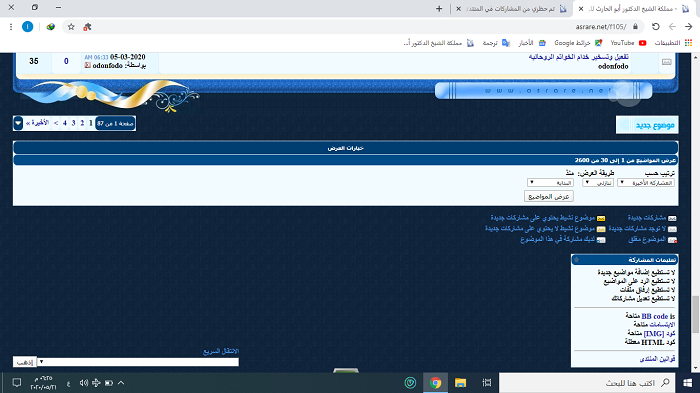Screen dimensions: 700x393
Task: Open the page navigation popup arrow
Action: 18,123
